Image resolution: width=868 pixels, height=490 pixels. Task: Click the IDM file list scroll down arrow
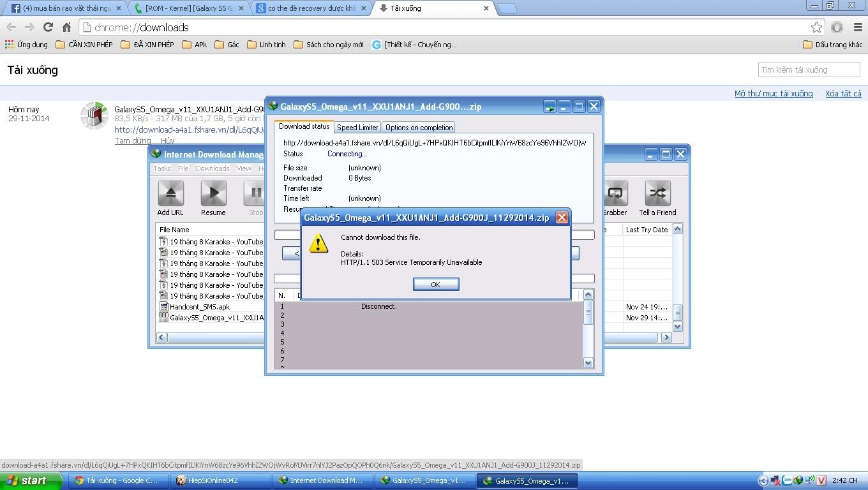click(678, 327)
